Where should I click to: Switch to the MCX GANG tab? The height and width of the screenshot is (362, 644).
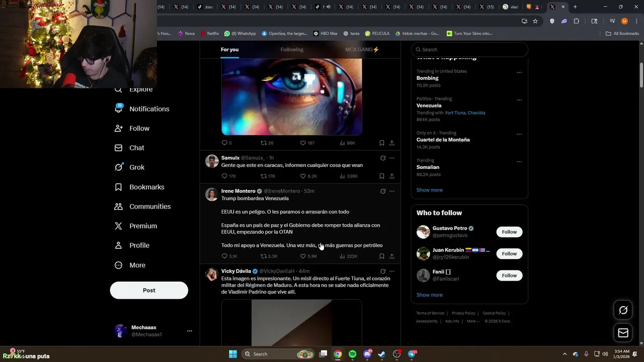coord(362,49)
